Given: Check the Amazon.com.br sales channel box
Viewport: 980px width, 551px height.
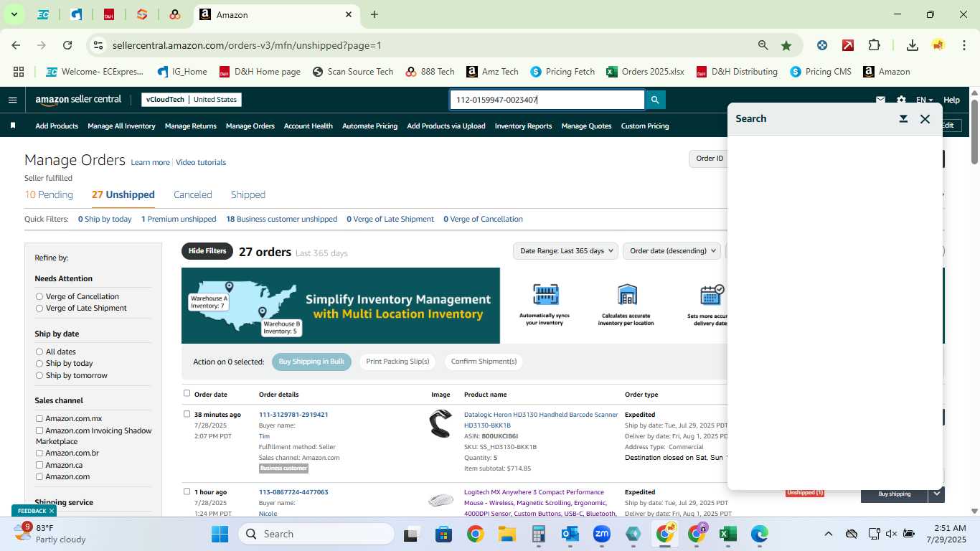Looking at the screenshot, I should (39, 453).
